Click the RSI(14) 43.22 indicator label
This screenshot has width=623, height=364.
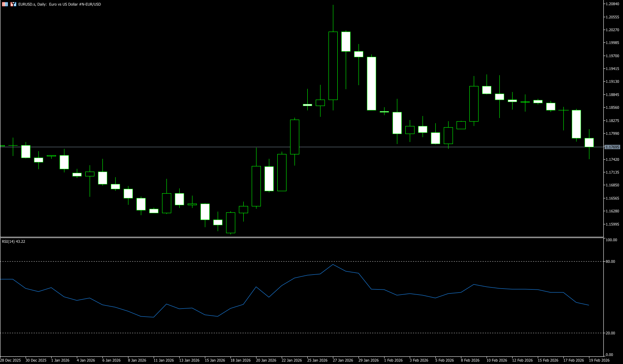pos(14,242)
